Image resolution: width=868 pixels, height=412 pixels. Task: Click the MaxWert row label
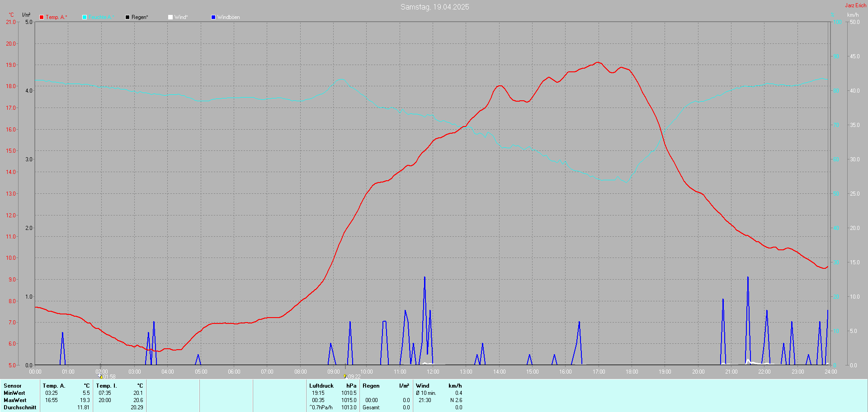(x=15, y=400)
